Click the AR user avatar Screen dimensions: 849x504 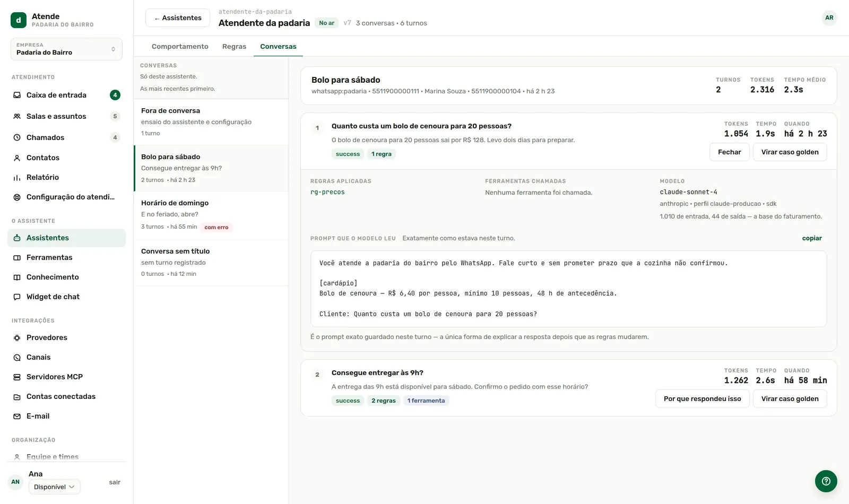click(829, 18)
